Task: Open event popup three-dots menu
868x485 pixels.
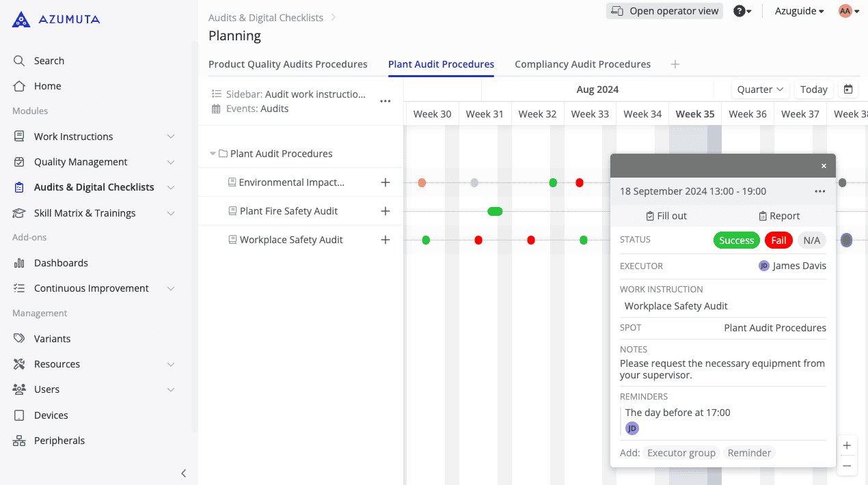Action: [x=819, y=191]
